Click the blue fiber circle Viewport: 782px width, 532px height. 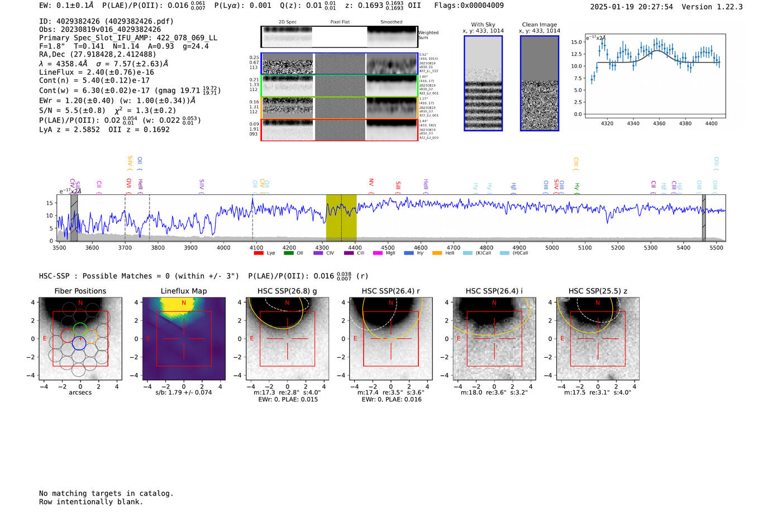tap(79, 343)
